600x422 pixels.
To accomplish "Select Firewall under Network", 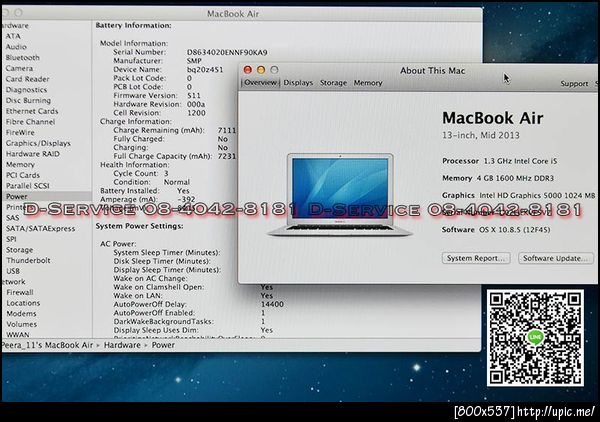I will (20, 292).
